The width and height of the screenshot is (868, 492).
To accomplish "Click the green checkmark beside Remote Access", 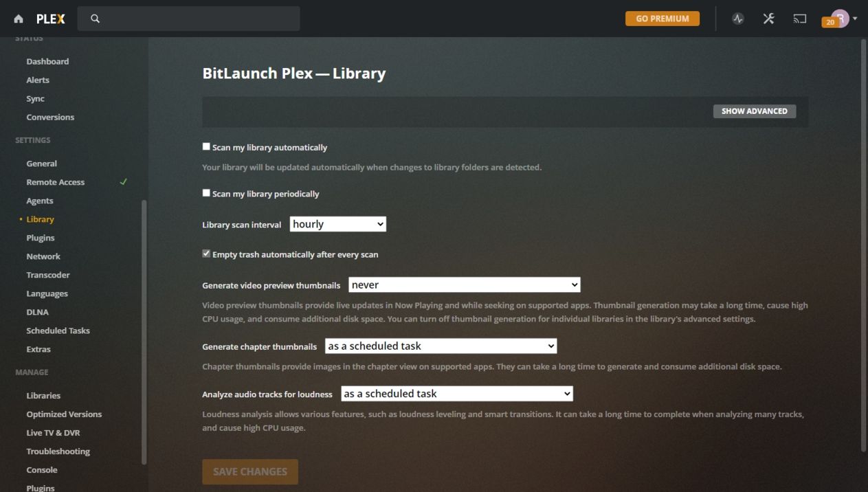I will click(x=124, y=182).
